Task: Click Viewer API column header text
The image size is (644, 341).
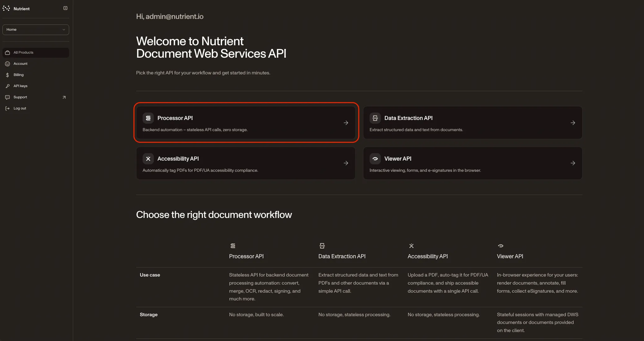Action: click(x=510, y=256)
